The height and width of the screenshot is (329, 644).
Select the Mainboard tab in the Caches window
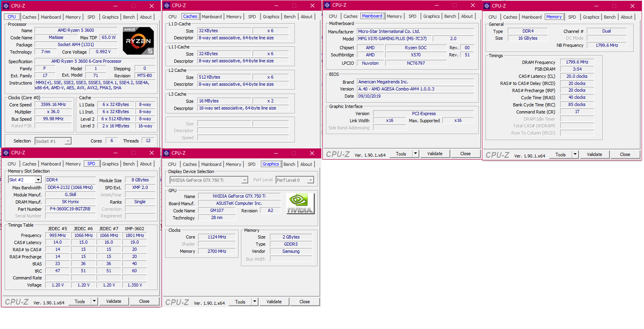212,17
